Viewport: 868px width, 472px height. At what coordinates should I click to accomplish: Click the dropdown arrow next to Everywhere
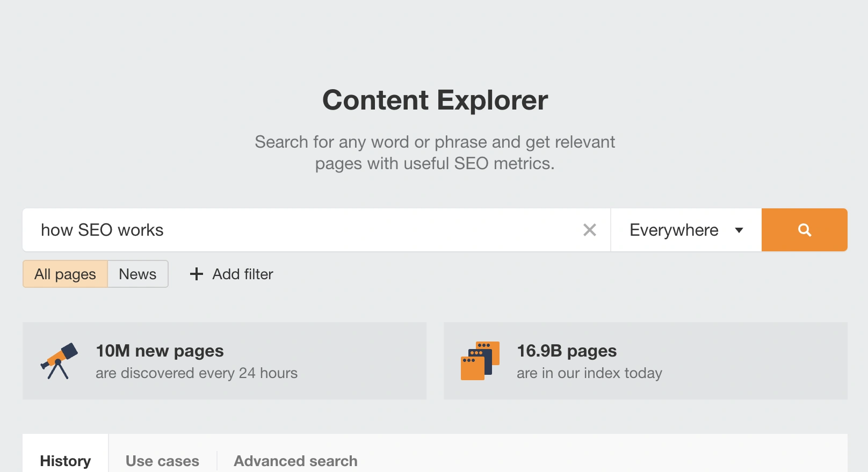pos(739,230)
